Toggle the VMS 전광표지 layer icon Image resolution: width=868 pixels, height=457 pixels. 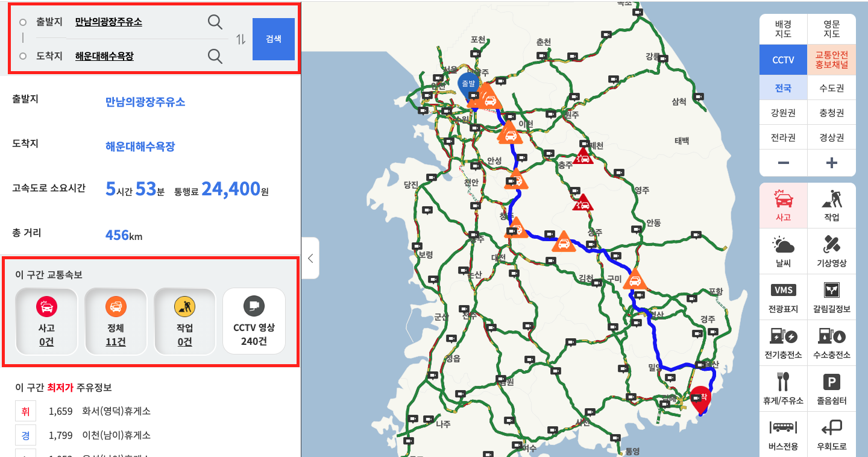(783, 297)
